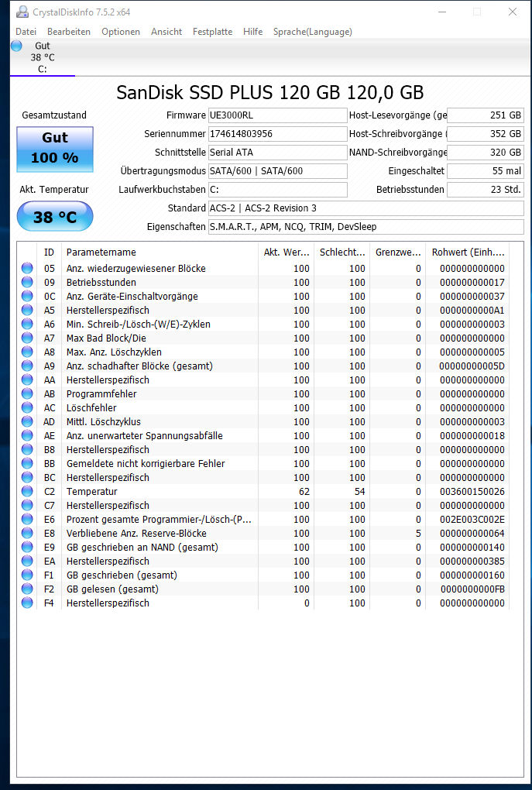Click the Firmware field UE3000RL
The width and height of the screenshot is (532, 790).
pyautogui.click(x=278, y=115)
